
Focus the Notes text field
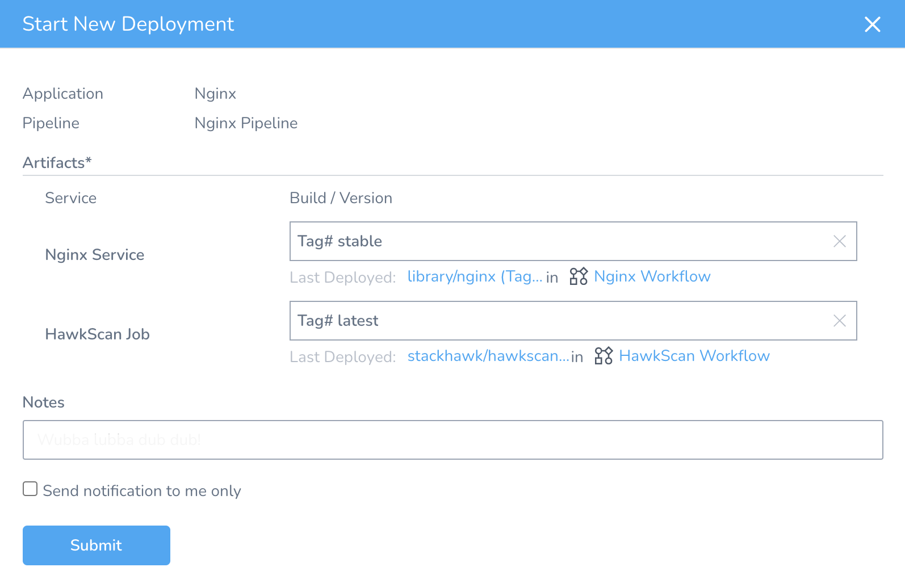[x=452, y=440]
